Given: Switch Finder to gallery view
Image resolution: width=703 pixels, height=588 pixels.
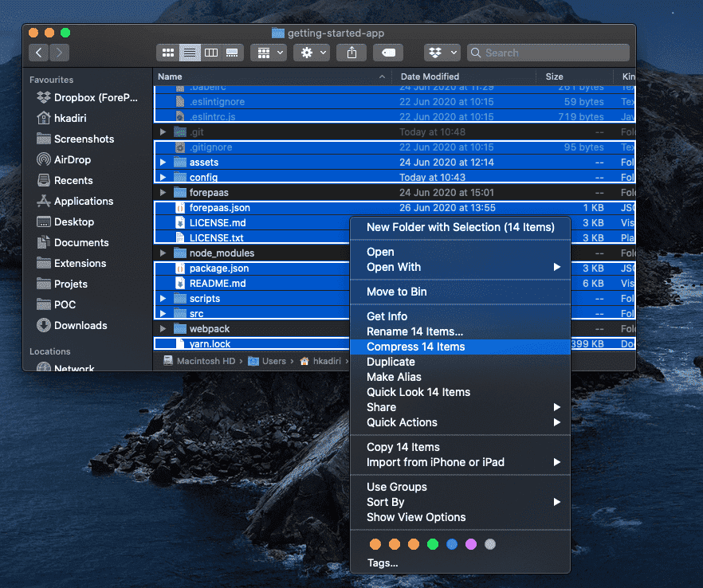Looking at the screenshot, I should pyautogui.click(x=232, y=53).
